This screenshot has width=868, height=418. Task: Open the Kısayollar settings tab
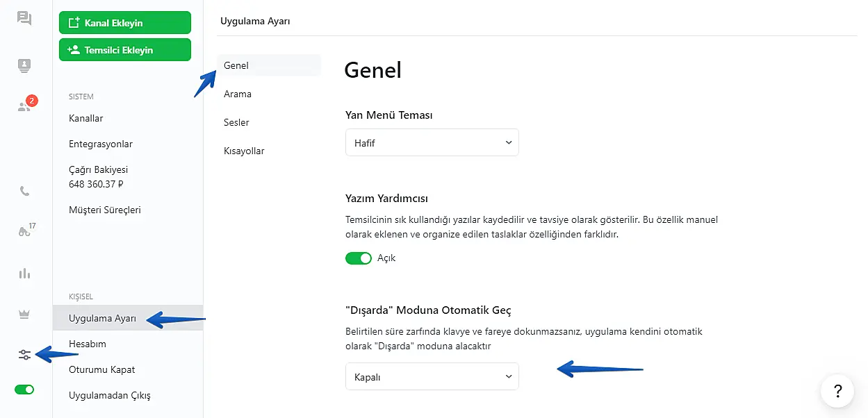click(244, 151)
